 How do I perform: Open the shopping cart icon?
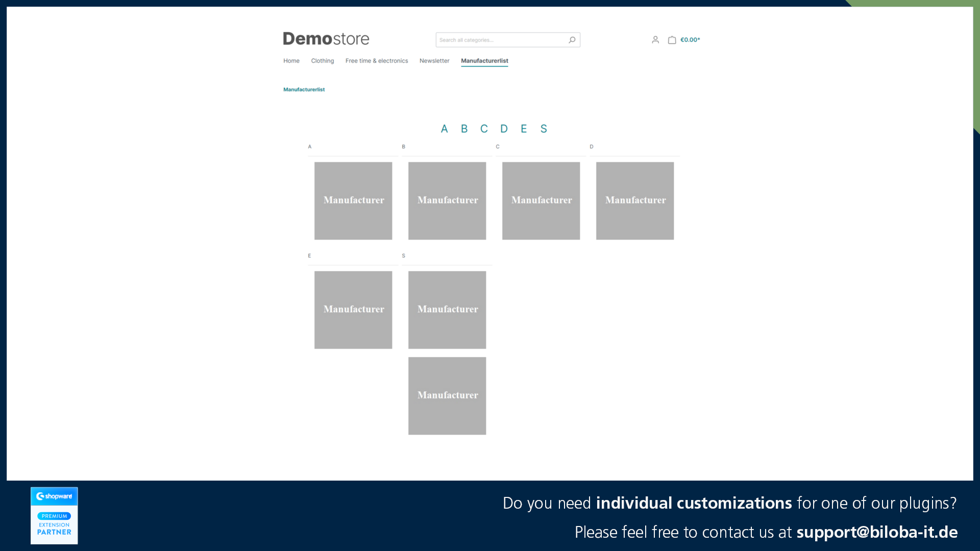[x=672, y=40]
